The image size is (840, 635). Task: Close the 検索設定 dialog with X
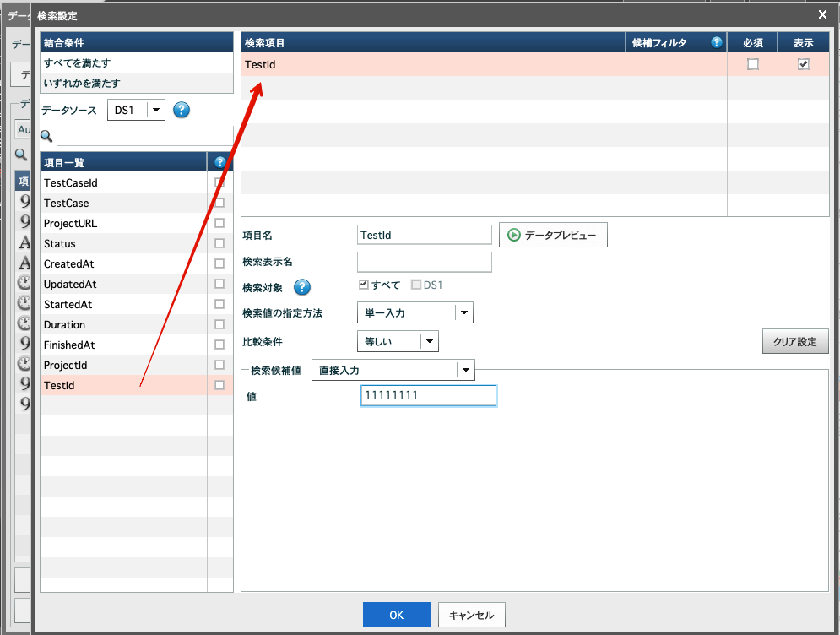pyautogui.click(x=823, y=14)
